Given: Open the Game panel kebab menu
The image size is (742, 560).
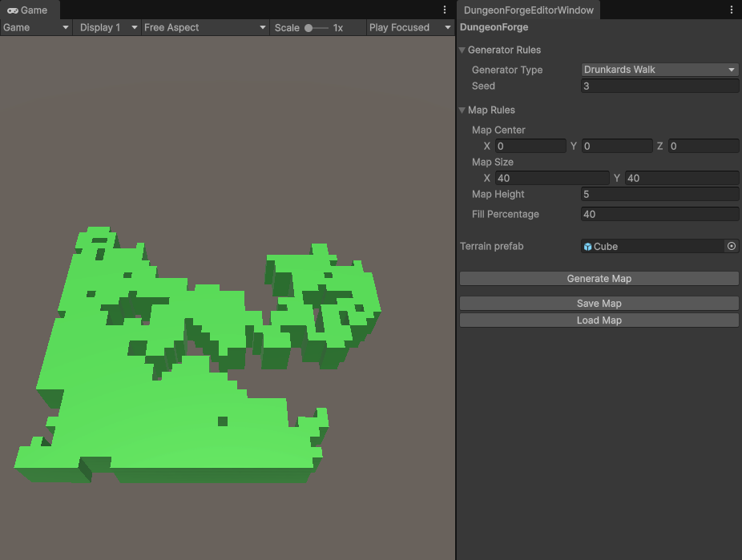Looking at the screenshot, I should 445,10.
